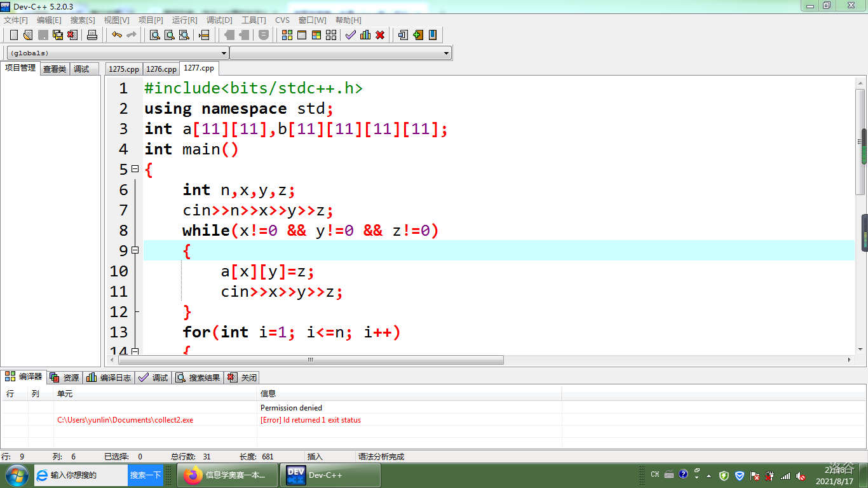Click the editor horizontal scrollbar thumb
Viewport: 868px width, 488px height.
coord(311,360)
